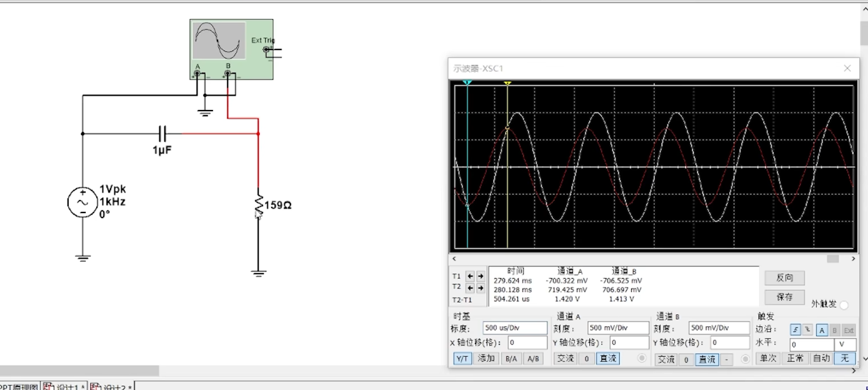868x390 pixels.
Task: Set channel A coupling to 0
Action: click(x=586, y=359)
